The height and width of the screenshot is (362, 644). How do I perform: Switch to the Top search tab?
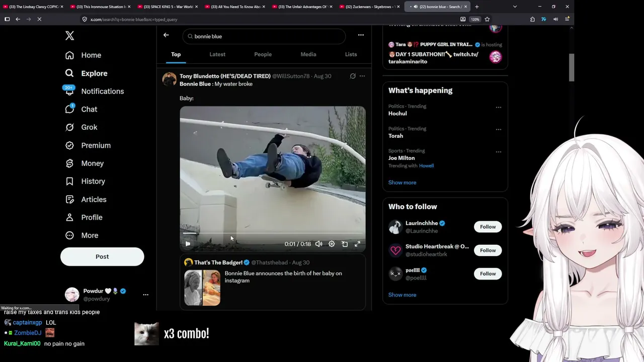[176, 54]
